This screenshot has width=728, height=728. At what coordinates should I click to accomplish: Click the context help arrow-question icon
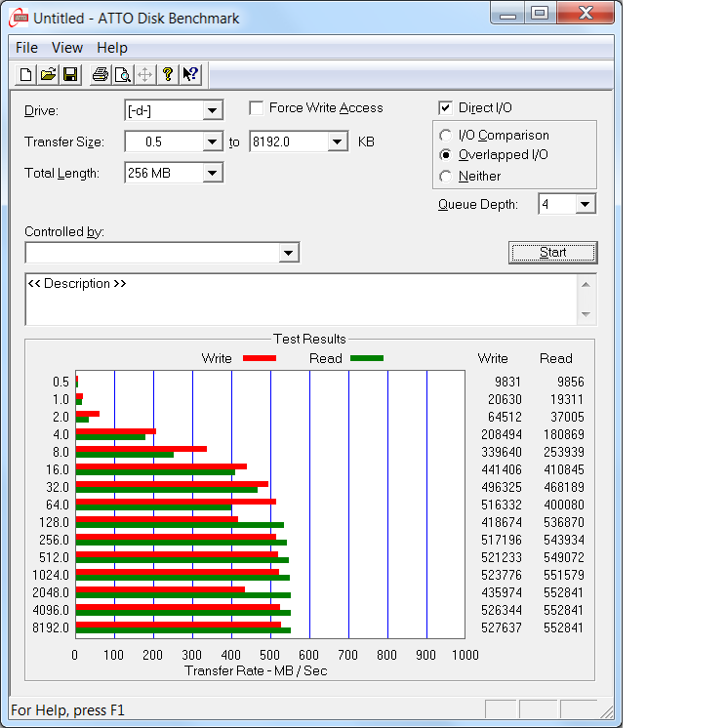(x=190, y=75)
